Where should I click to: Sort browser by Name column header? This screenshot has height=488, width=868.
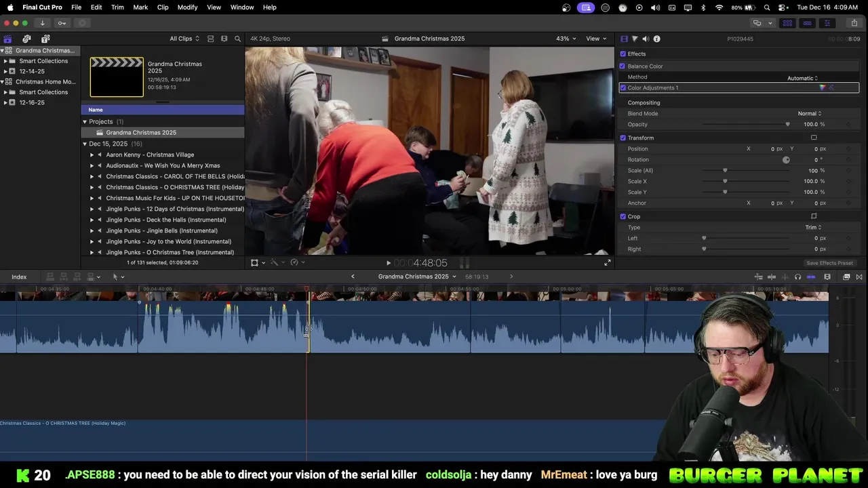[x=163, y=110]
